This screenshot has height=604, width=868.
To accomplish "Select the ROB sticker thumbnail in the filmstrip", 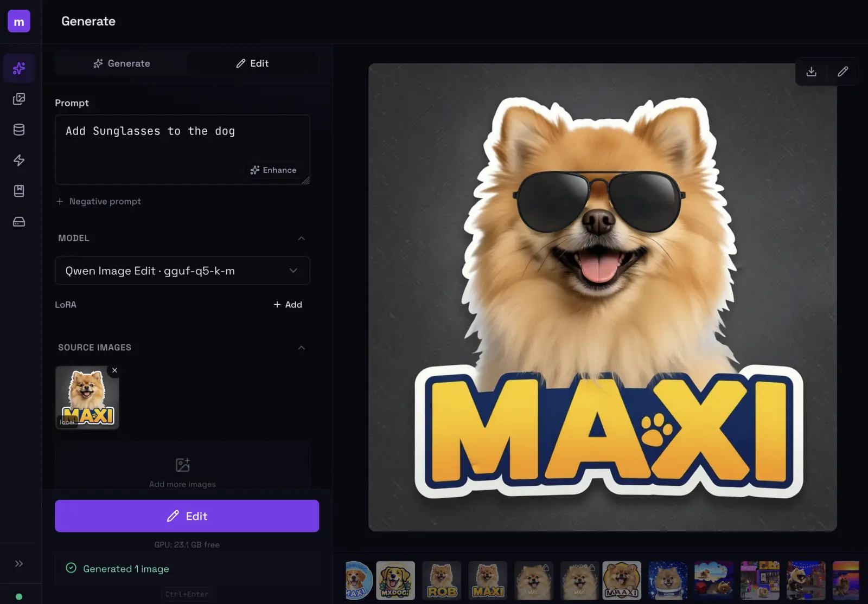I will click(x=442, y=581).
